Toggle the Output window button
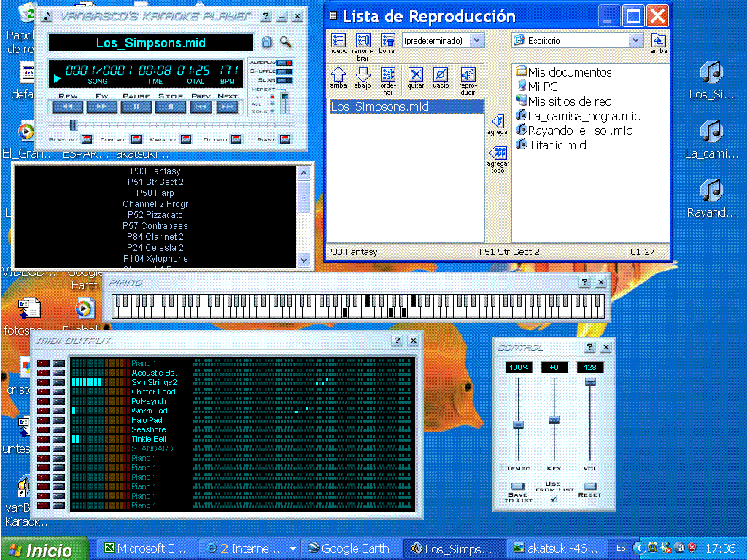747x560 pixels. pos(236,139)
